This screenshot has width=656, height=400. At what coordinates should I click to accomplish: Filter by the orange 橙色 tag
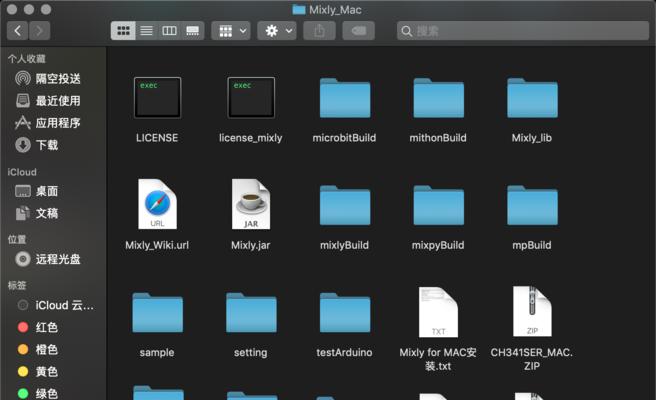point(38,349)
